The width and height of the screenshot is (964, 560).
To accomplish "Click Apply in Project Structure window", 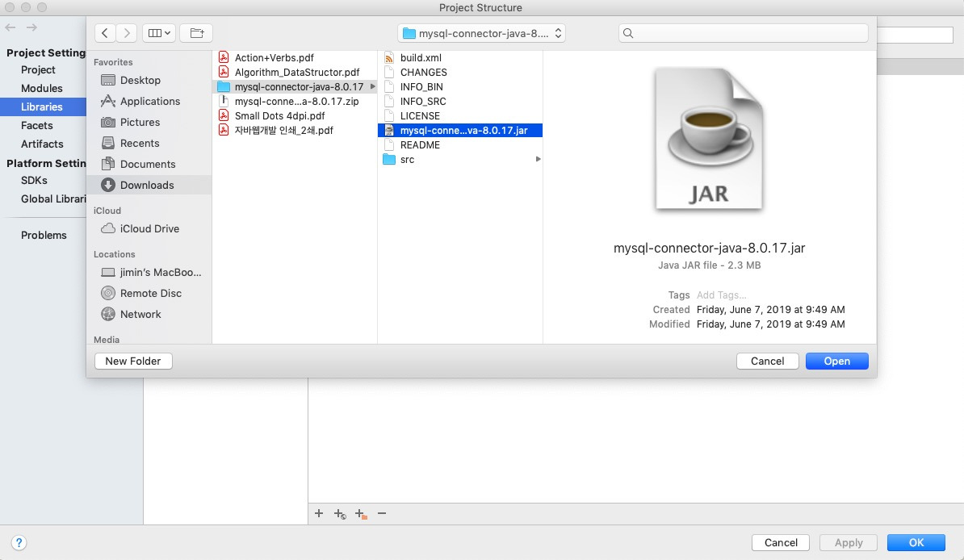I will click(x=849, y=543).
